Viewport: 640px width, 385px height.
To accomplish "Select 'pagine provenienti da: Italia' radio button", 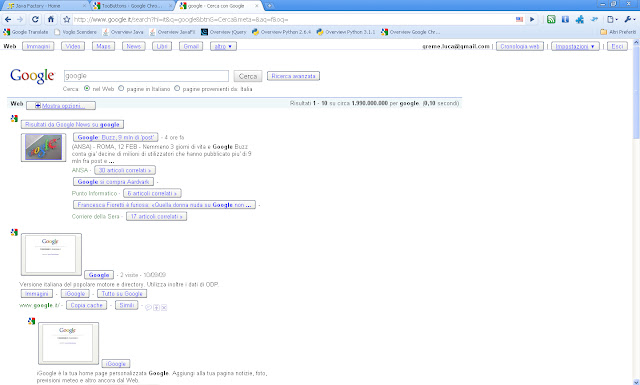I will coord(177,88).
